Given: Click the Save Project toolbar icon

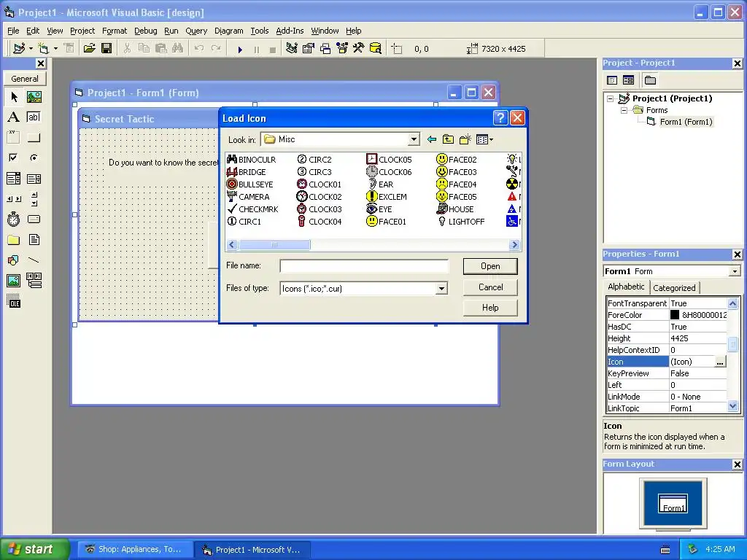Looking at the screenshot, I should pyautogui.click(x=107, y=48).
